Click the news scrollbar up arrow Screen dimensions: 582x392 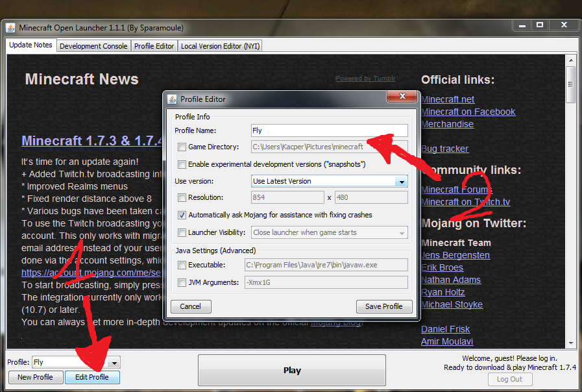coord(570,60)
